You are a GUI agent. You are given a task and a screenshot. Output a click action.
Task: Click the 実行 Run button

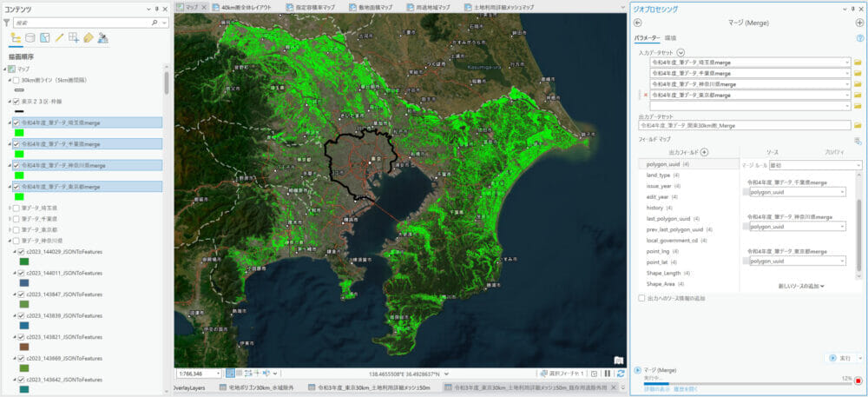tap(840, 358)
